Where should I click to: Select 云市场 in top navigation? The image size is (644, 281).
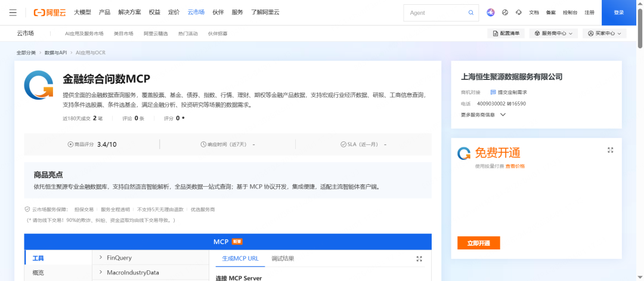coord(196,13)
